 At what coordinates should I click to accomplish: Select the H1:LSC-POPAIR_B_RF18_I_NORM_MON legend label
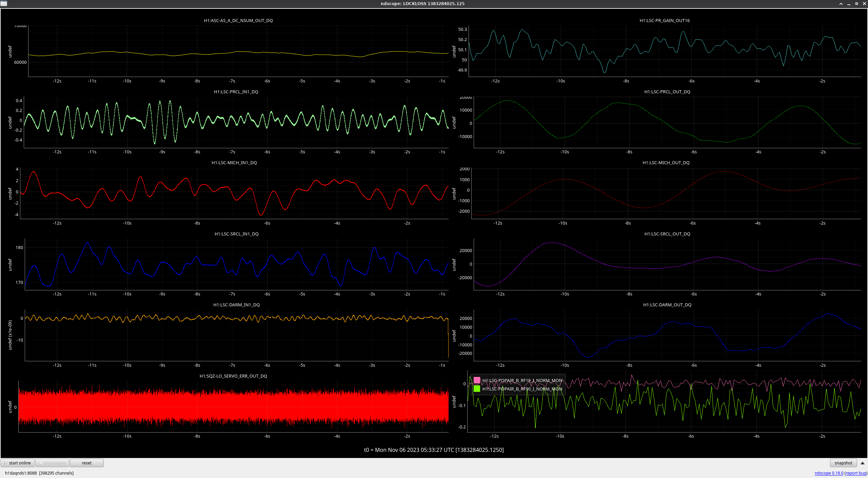click(522, 380)
